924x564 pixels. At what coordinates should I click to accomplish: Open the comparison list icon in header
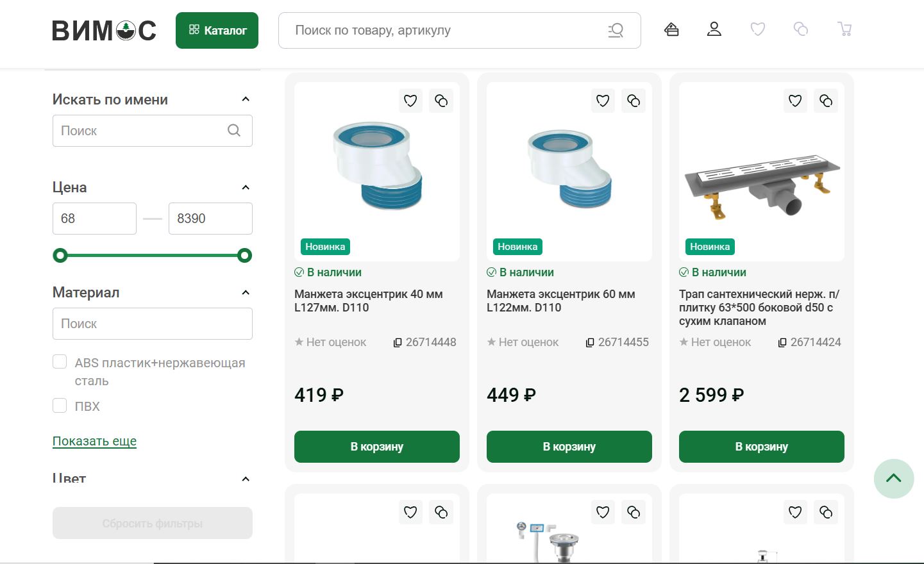(801, 29)
